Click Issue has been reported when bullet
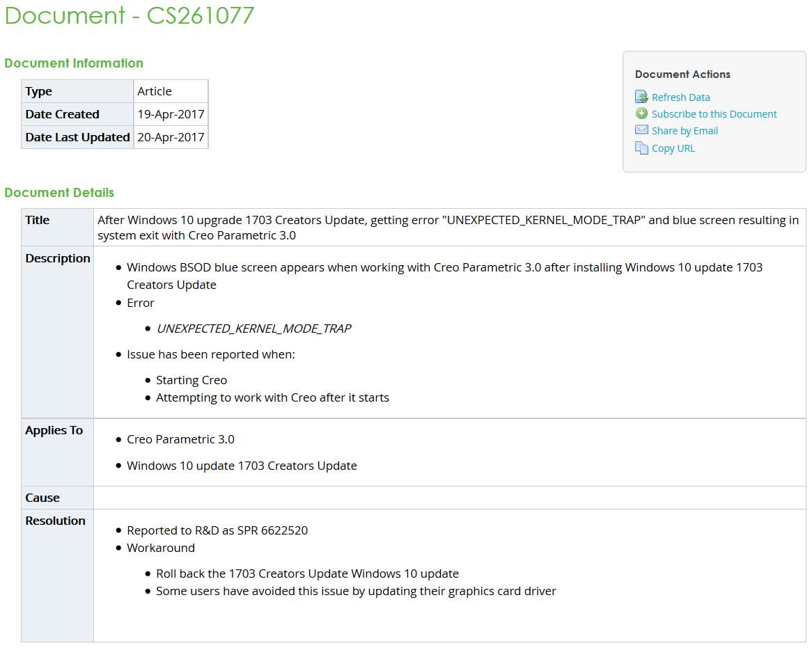Screen dimensions: 812x648 coord(211,354)
